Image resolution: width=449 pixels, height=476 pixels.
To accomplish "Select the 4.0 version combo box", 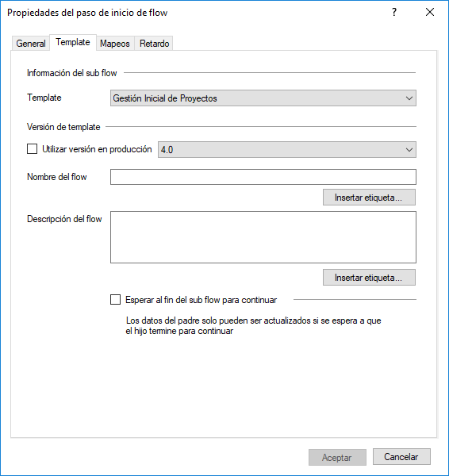I will click(287, 150).
